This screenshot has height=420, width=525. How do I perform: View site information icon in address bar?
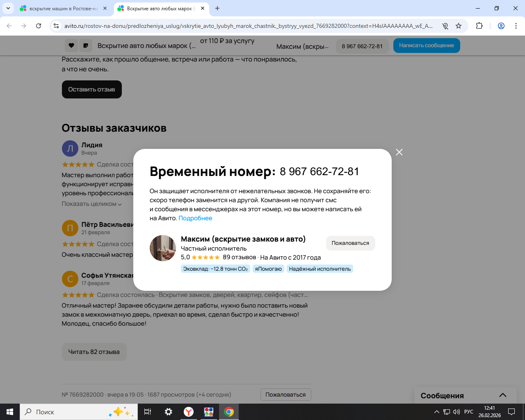coord(57,26)
